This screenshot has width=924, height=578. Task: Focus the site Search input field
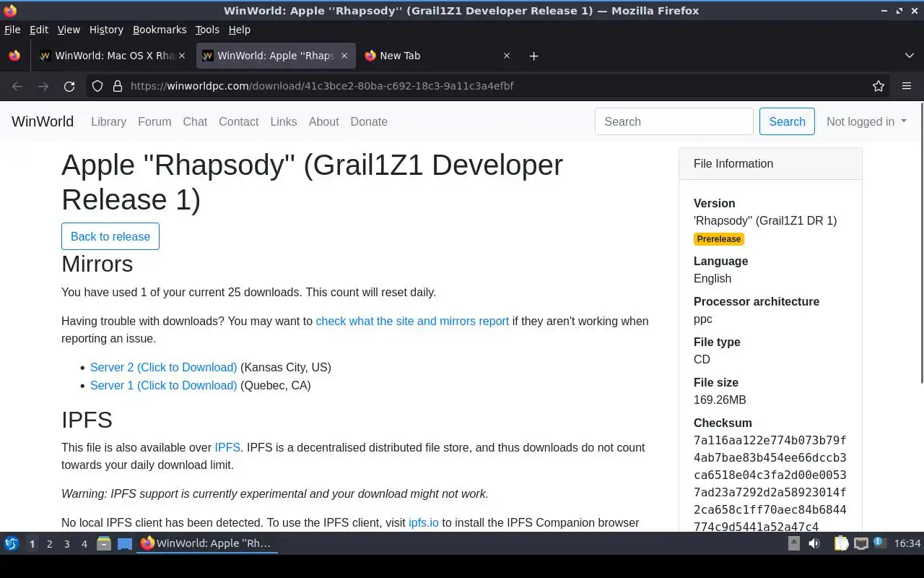(x=674, y=121)
